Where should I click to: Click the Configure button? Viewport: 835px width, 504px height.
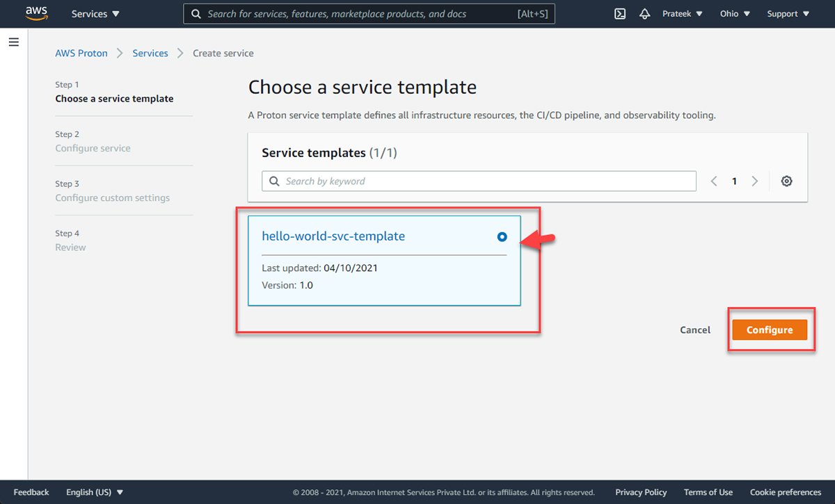tap(770, 330)
